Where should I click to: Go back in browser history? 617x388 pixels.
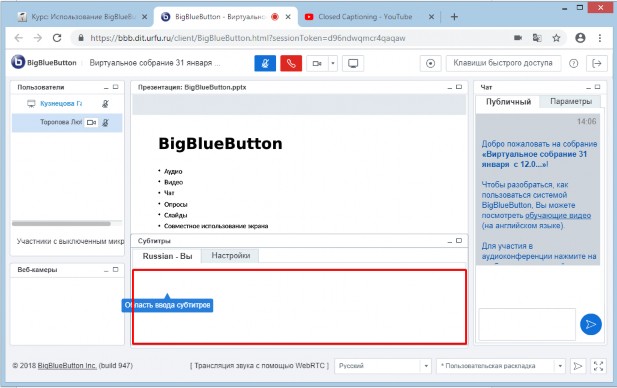[x=18, y=38]
